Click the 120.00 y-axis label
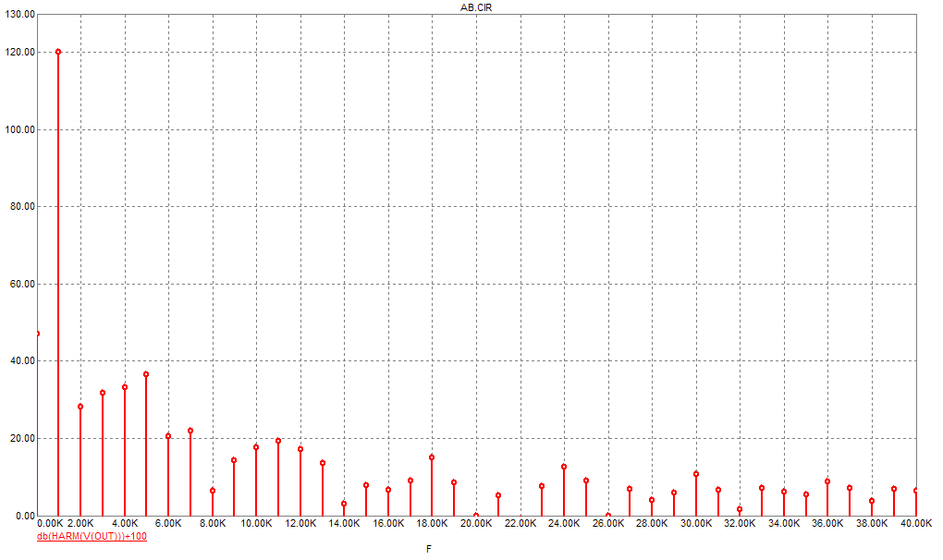Image resolution: width=943 pixels, height=560 pixels. click(x=20, y=53)
